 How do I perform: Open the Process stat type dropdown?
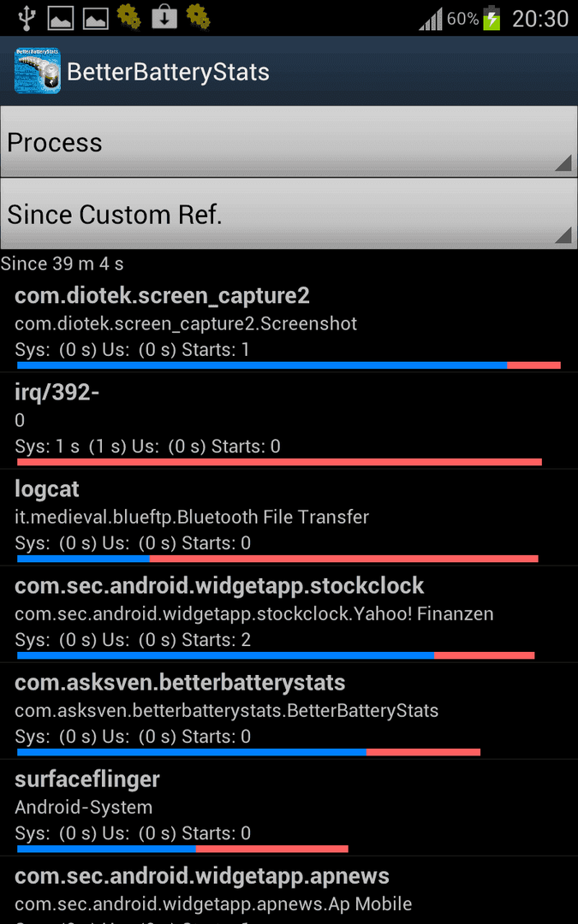289,142
